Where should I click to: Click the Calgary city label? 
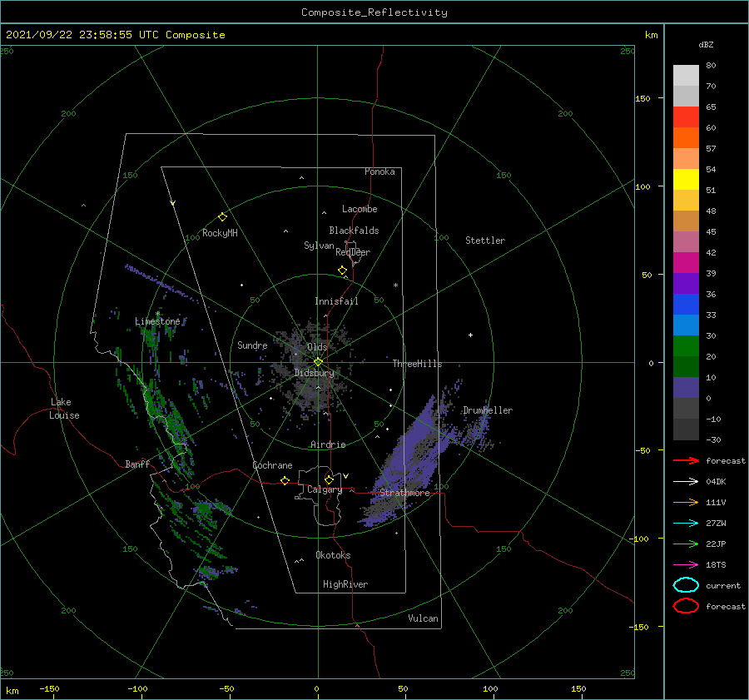325,489
